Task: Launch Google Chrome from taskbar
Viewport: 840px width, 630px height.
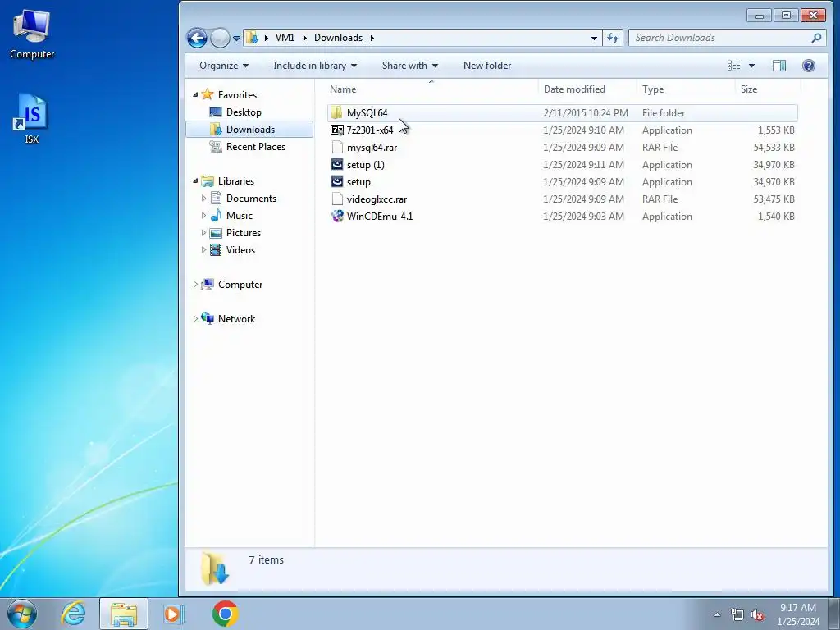Action: (x=225, y=614)
